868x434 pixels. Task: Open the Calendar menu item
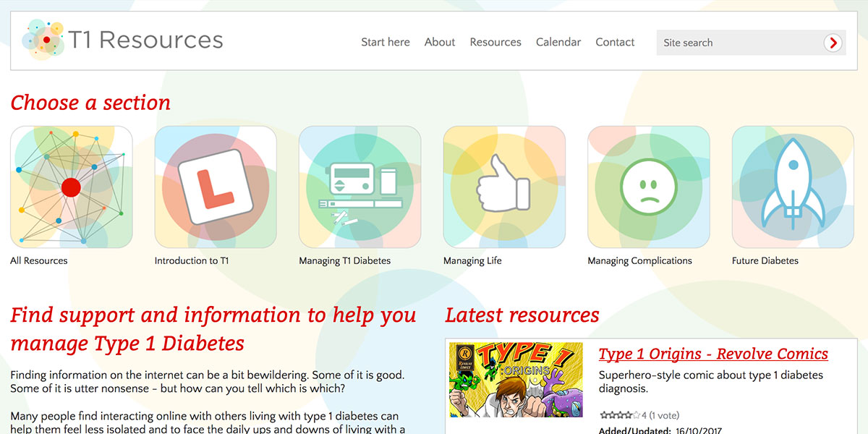tap(558, 42)
